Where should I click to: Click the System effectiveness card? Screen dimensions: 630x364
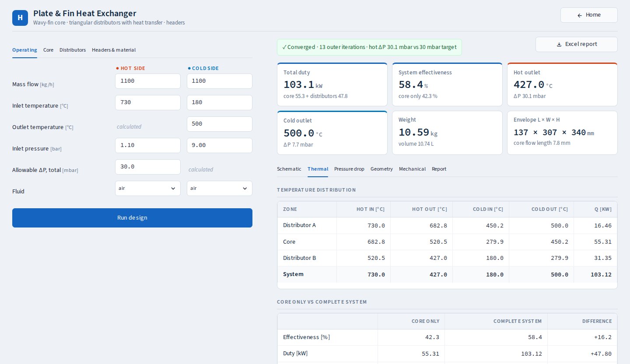coord(447,84)
